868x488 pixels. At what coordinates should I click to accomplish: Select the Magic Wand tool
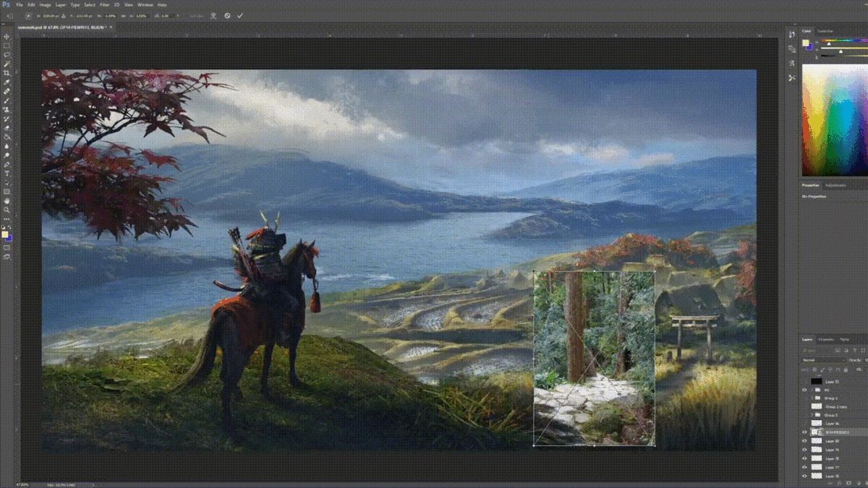[7, 63]
